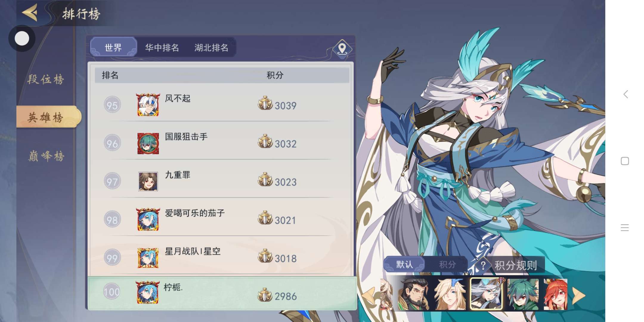Open the 段位榜 leaderboard

coord(46,79)
